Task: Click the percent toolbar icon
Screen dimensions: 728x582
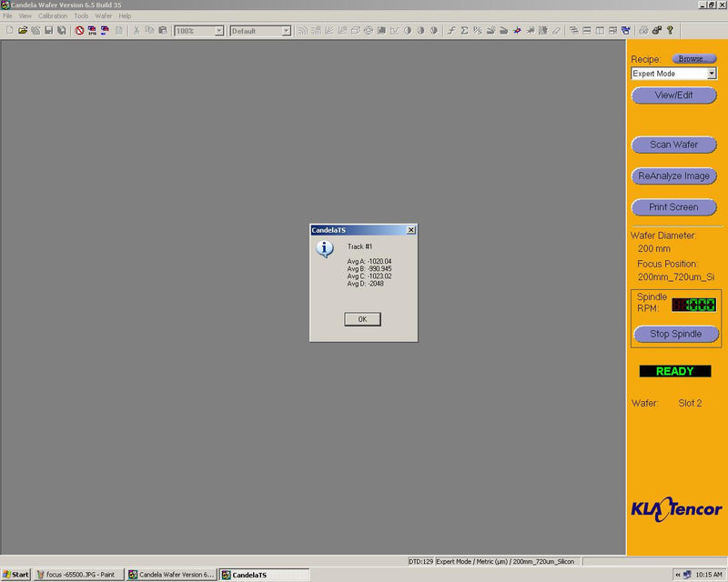Action: [x=477, y=30]
